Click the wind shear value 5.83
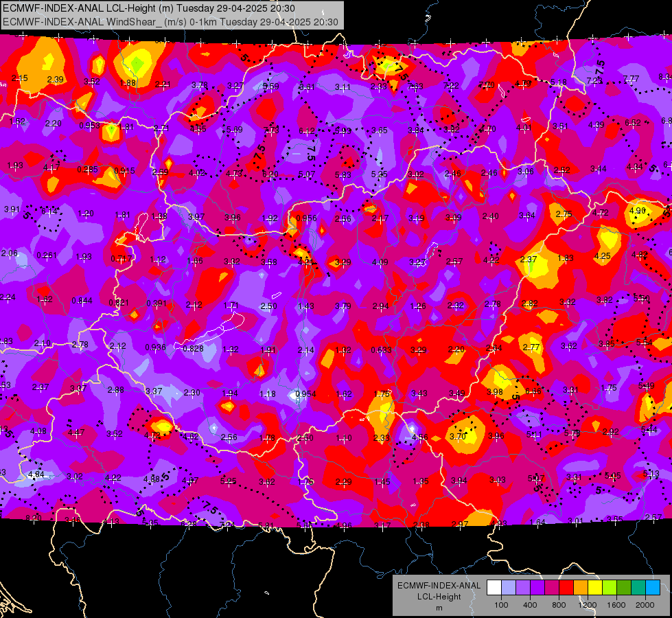 [343, 175]
